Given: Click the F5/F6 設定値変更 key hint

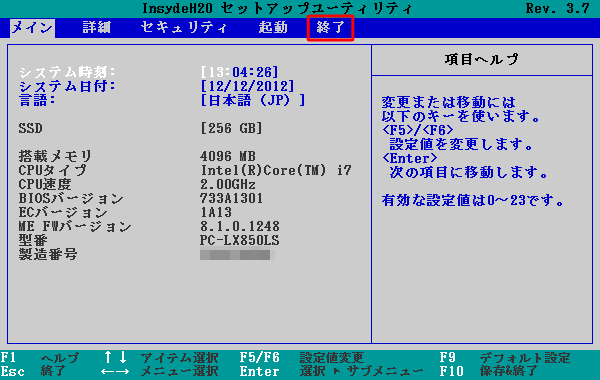Looking at the screenshot, I should [x=302, y=357].
